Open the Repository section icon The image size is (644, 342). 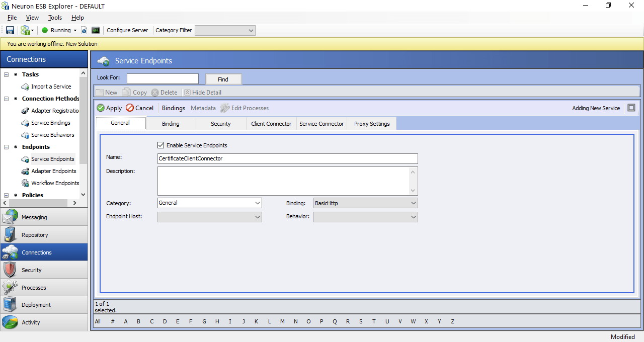coord(10,235)
